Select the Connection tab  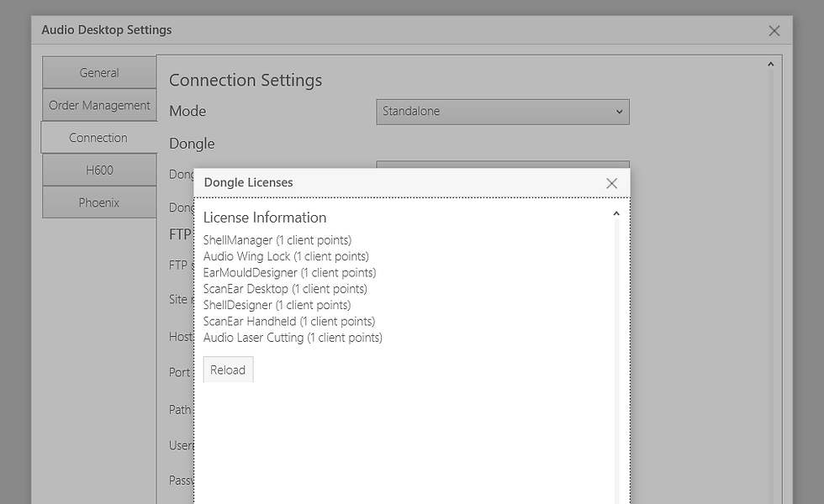tap(98, 138)
